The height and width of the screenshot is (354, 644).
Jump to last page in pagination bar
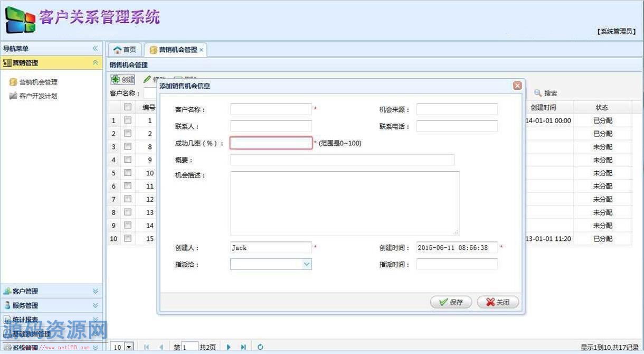coord(243,347)
